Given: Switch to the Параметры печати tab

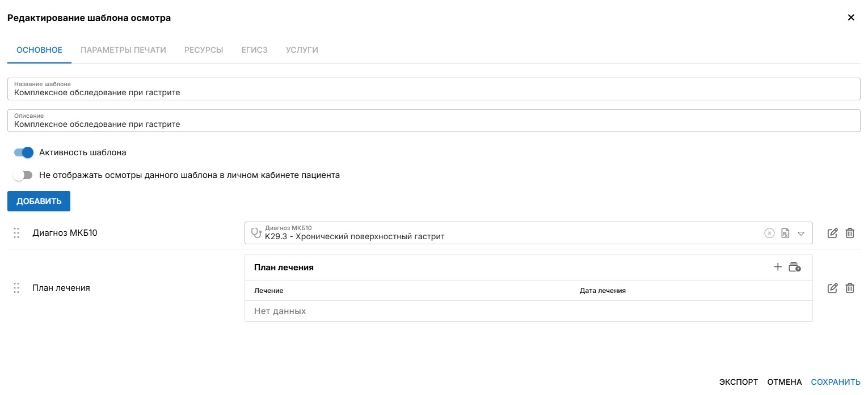Looking at the screenshot, I should [x=123, y=50].
